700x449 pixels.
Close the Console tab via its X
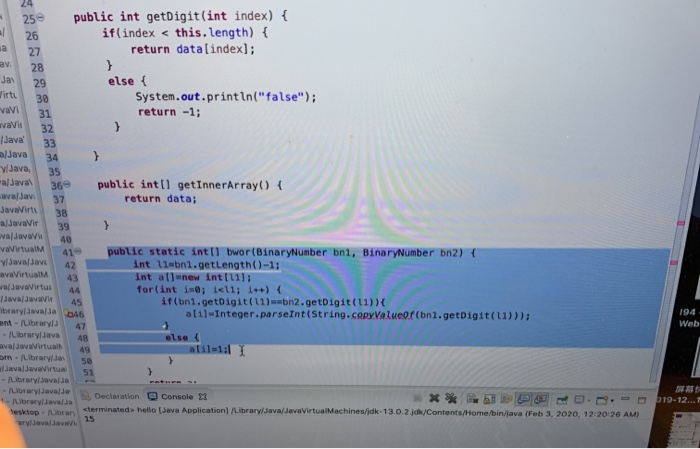point(203,396)
